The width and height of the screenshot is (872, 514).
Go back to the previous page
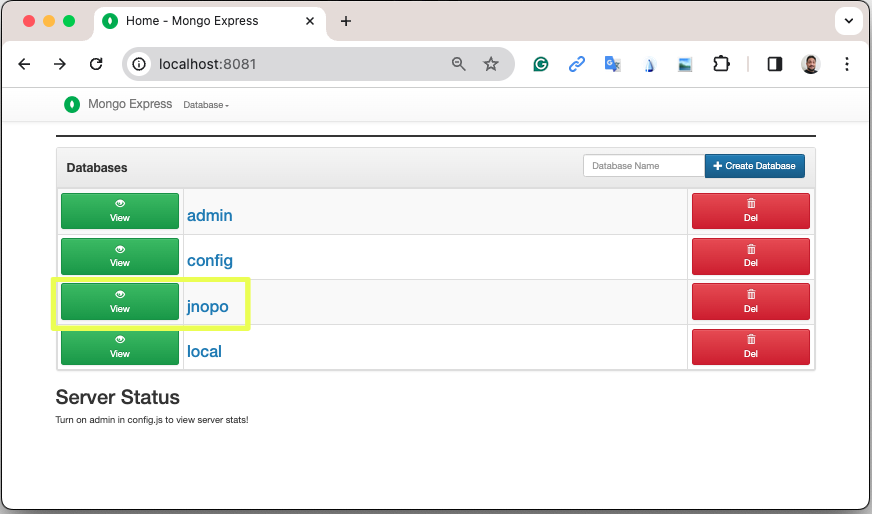click(x=24, y=64)
